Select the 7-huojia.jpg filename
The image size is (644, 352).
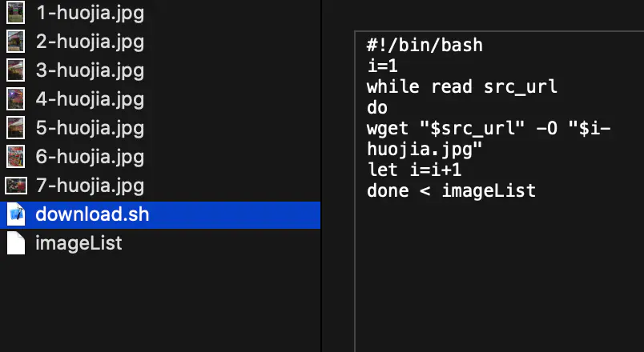90,186
